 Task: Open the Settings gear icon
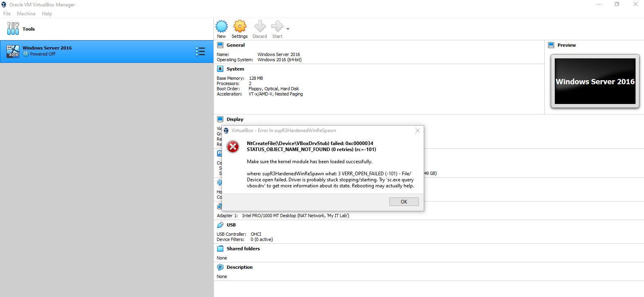(240, 27)
